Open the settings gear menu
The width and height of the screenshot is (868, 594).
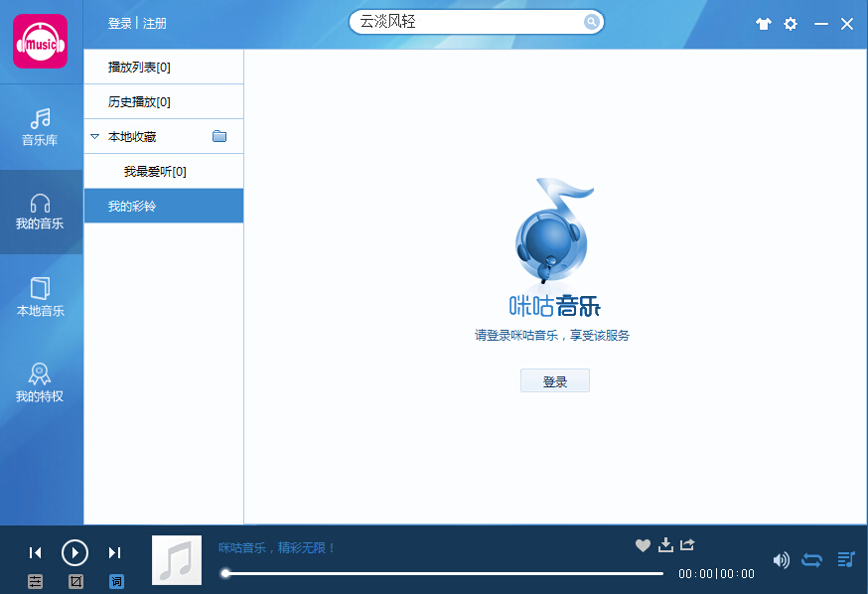pyautogui.click(x=790, y=23)
